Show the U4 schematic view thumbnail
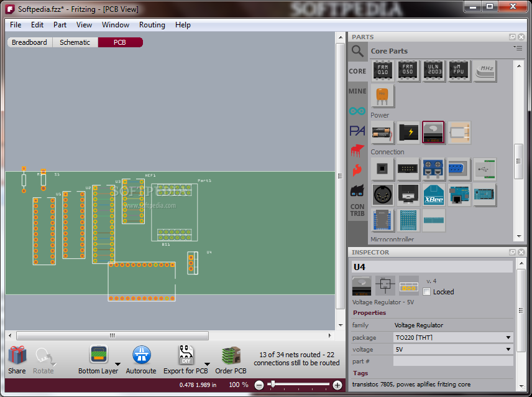This screenshot has height=397, width=532. 385,286
